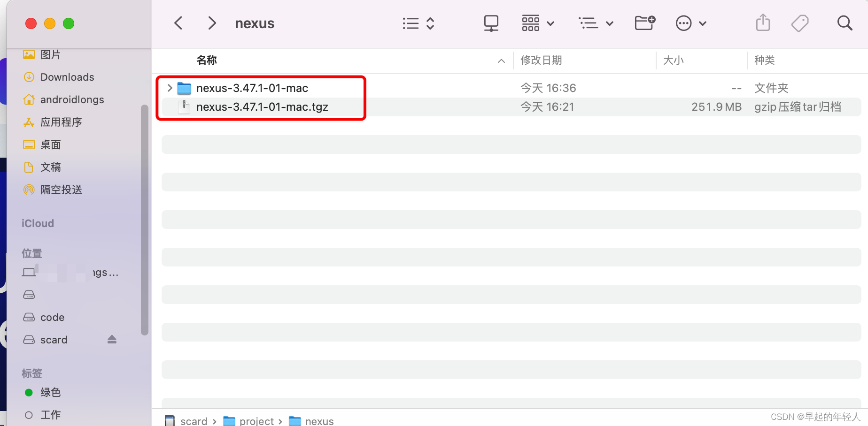Click project in the path bar
The image size is (868, 426).
pyautogui.click(x=256, y=421)
